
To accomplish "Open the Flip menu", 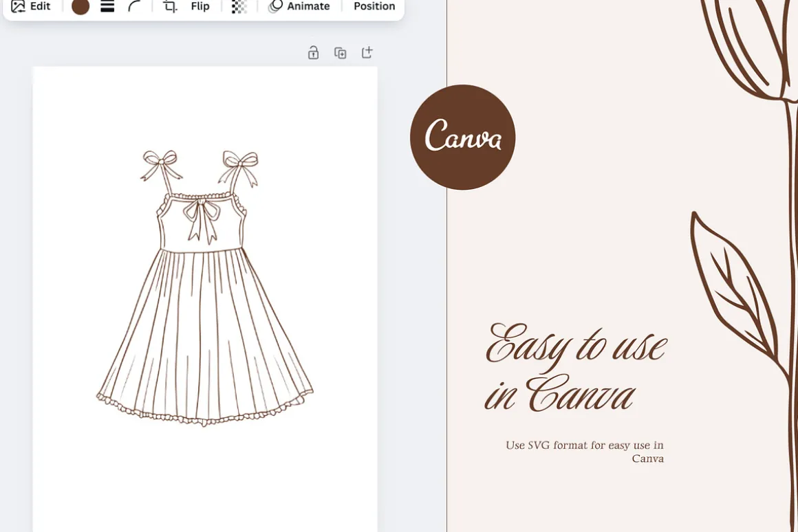I will (200, 6).
